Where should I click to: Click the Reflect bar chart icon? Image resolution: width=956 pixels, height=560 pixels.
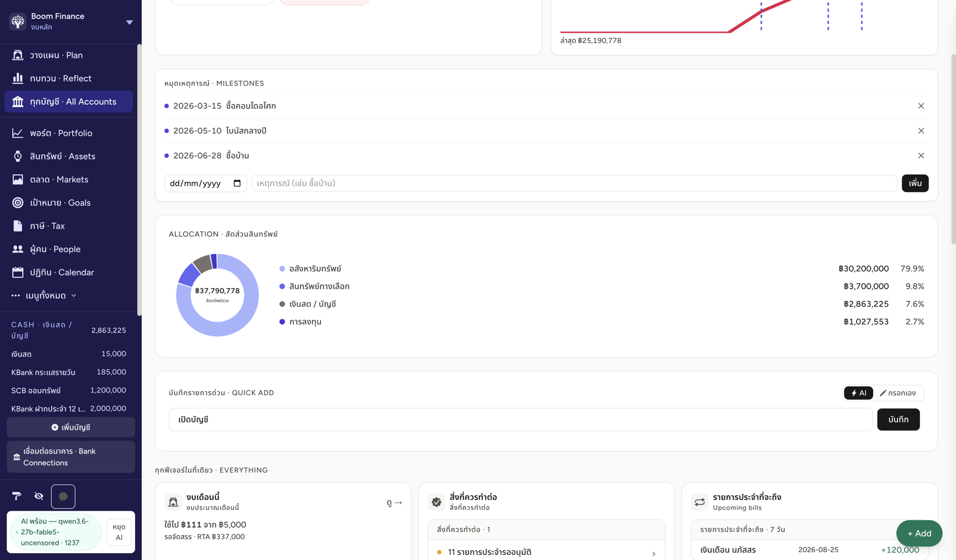18,78
